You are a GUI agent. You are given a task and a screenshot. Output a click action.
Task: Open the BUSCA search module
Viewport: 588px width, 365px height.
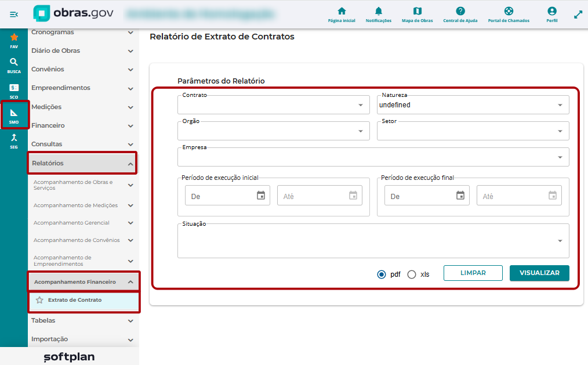(x=14, y=66)
